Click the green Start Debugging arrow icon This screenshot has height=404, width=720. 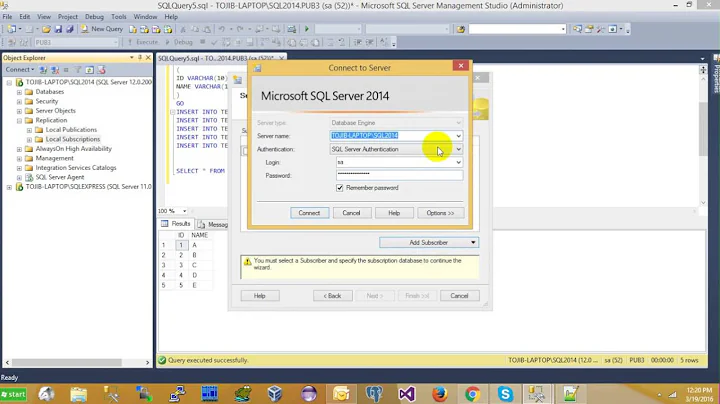click(307, 29)
